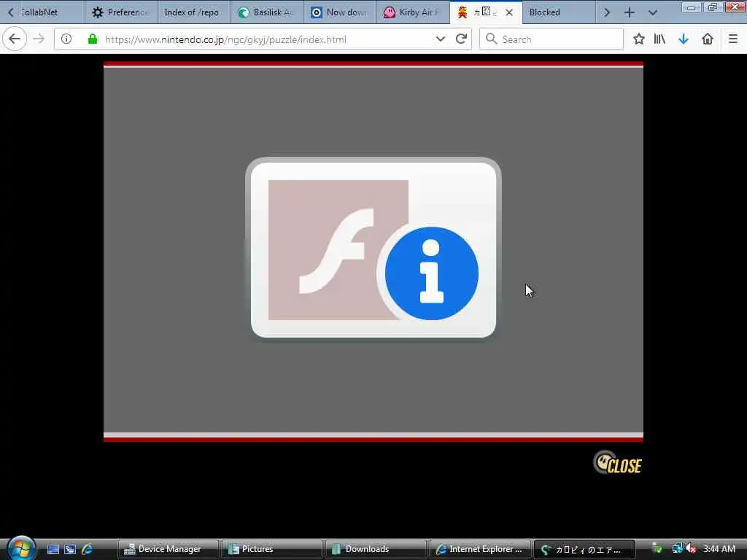Open Pictures taskbar button
Viewport: 747px width, 560px height.
272,549
